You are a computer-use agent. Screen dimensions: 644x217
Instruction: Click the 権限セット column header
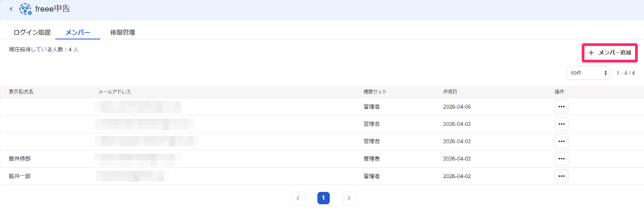pos(375,92)
